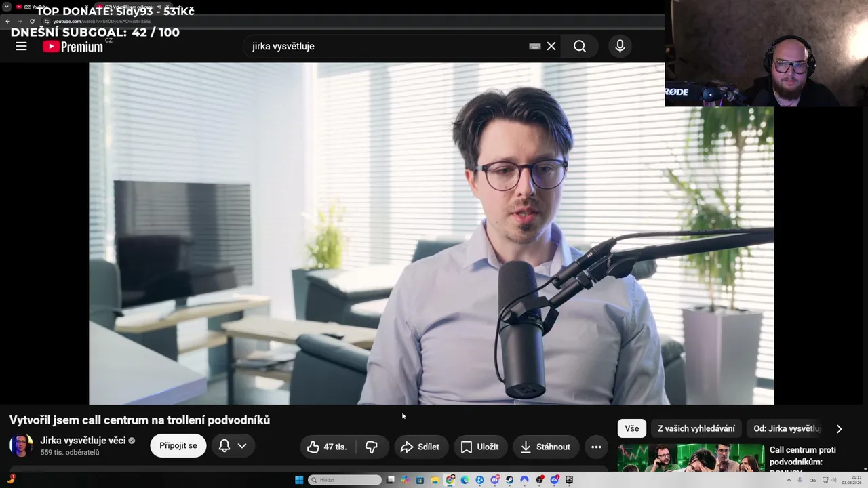The image size is (868, 488).
Task: Open the on-screen keyboard icon in search
Action: point(535,46)
